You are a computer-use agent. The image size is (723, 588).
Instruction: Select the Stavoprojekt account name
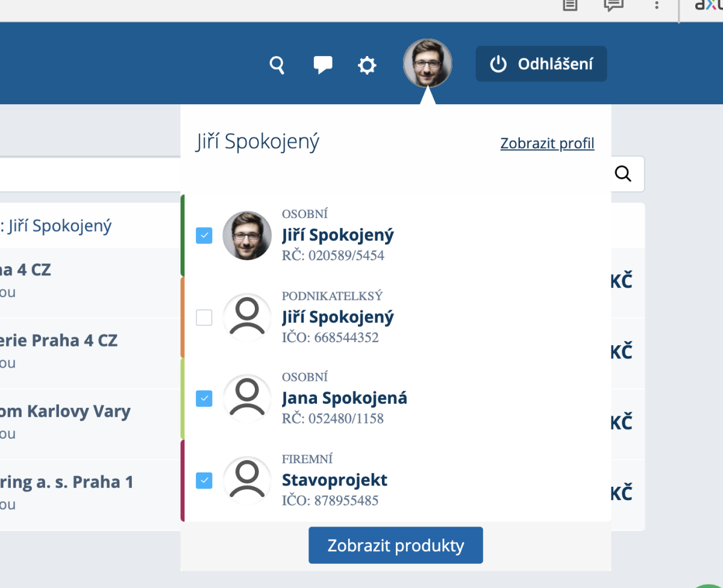coord(334,480)
